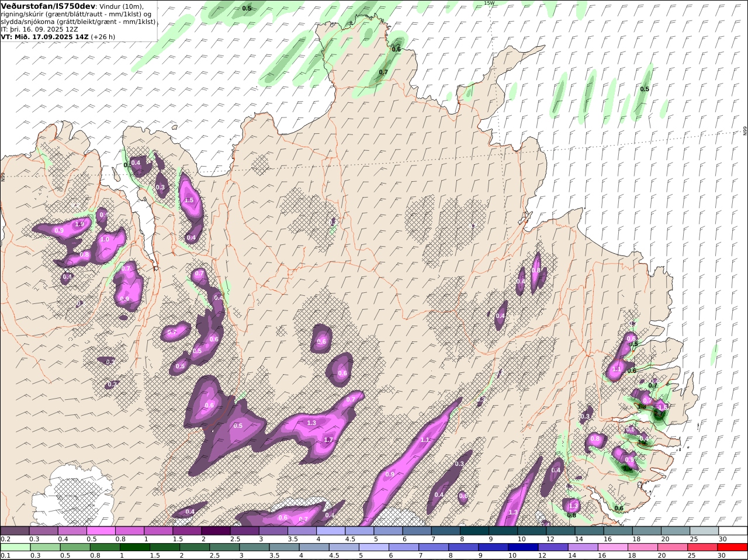The image size is (748, 560).
Task: Click the dark teal 8–9 top legend swatch
Action: tap(475, 531)
